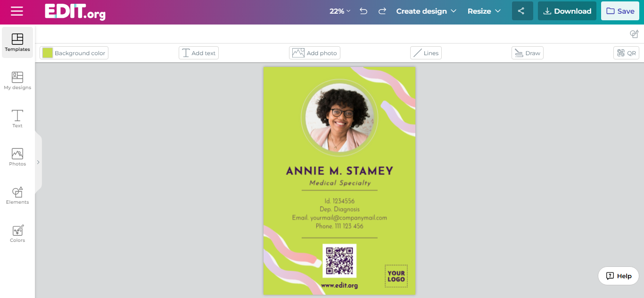
Task: Select the YOUR LOGO placeholder
Action: click(x=396, y=276)
